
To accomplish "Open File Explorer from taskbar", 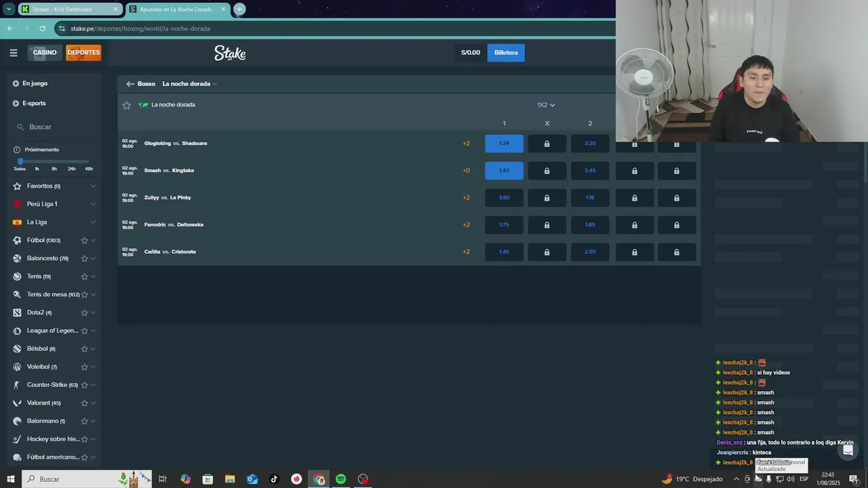I will coord(230,479).
